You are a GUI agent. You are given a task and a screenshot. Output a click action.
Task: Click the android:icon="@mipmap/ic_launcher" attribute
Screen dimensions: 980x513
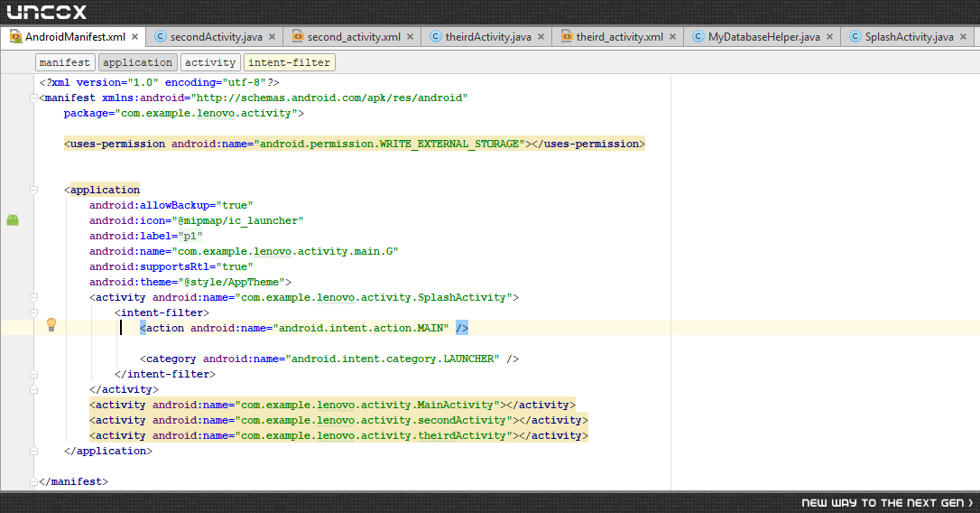(x=196, y=221)
